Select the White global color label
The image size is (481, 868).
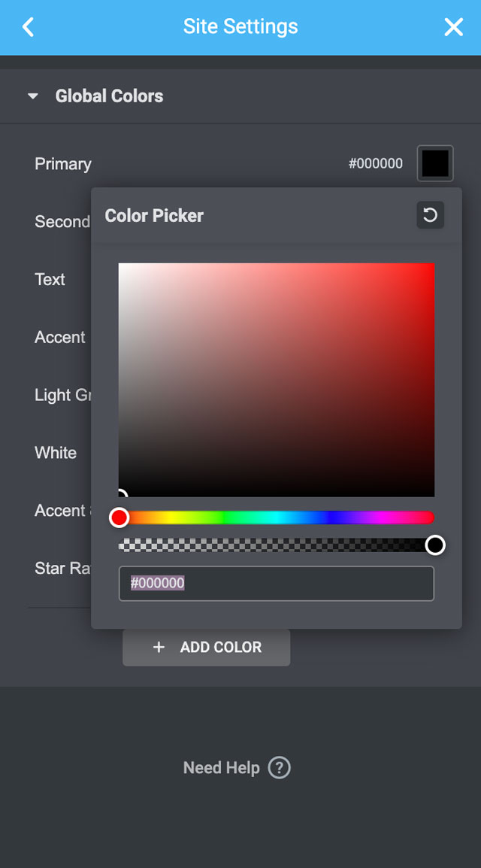(x=56, y=453)
